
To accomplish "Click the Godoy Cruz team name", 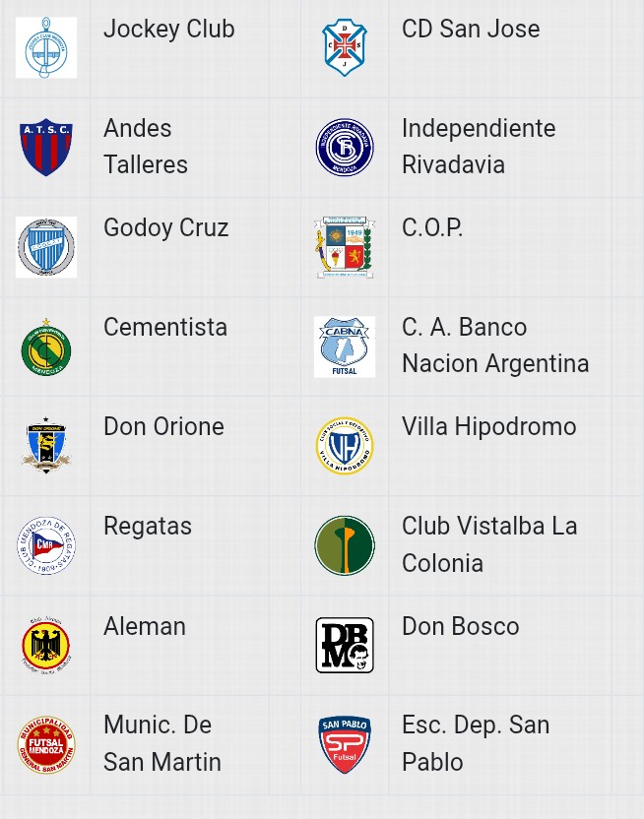I will point(166,228).
